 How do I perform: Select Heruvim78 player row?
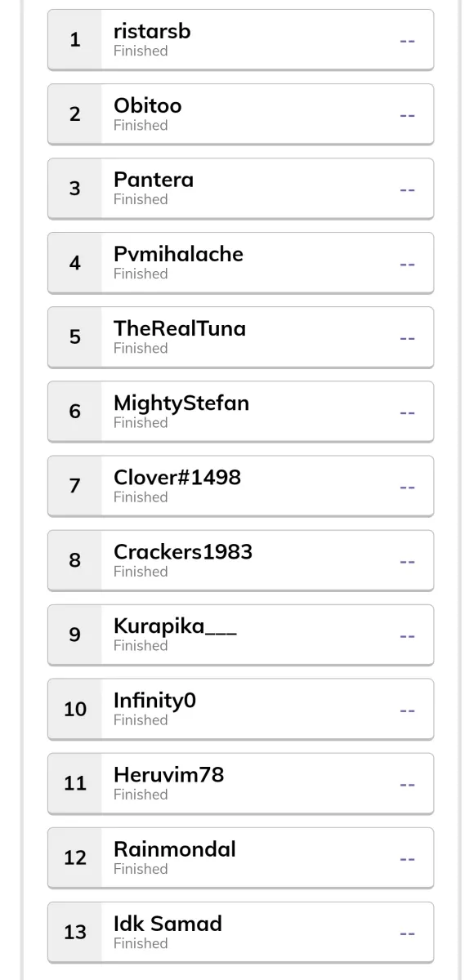240,783
